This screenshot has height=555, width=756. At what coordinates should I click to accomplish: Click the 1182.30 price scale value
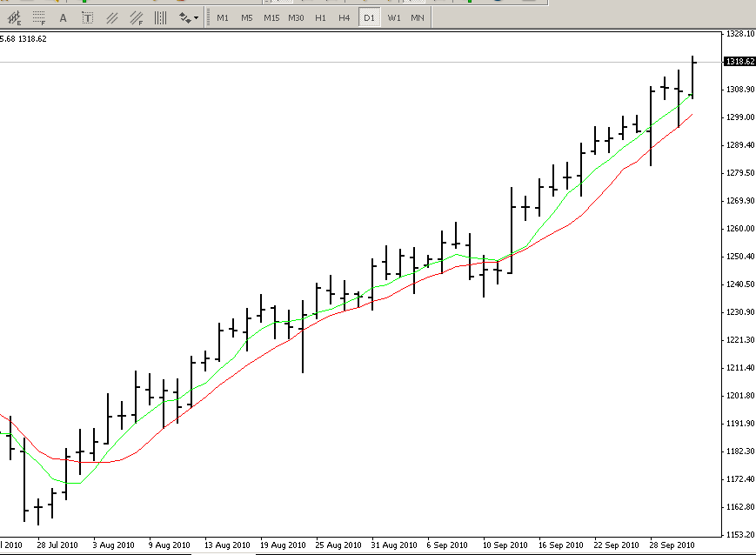click(740, 451)
